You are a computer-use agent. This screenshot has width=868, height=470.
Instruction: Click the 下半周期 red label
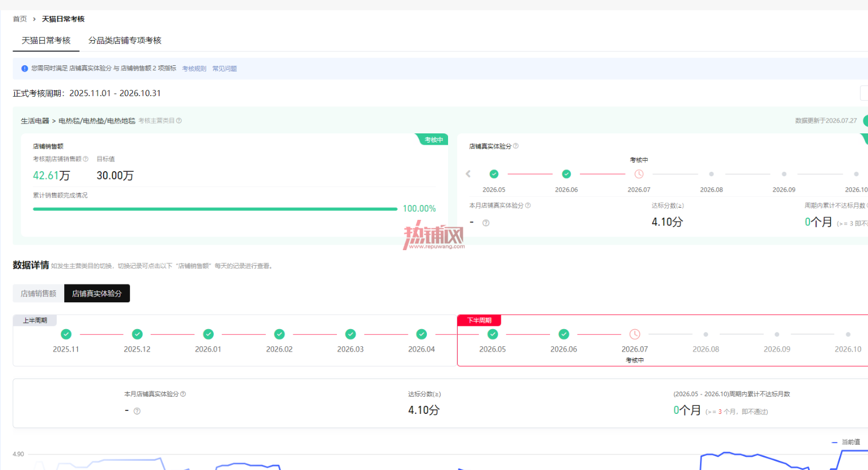[479, 321]
